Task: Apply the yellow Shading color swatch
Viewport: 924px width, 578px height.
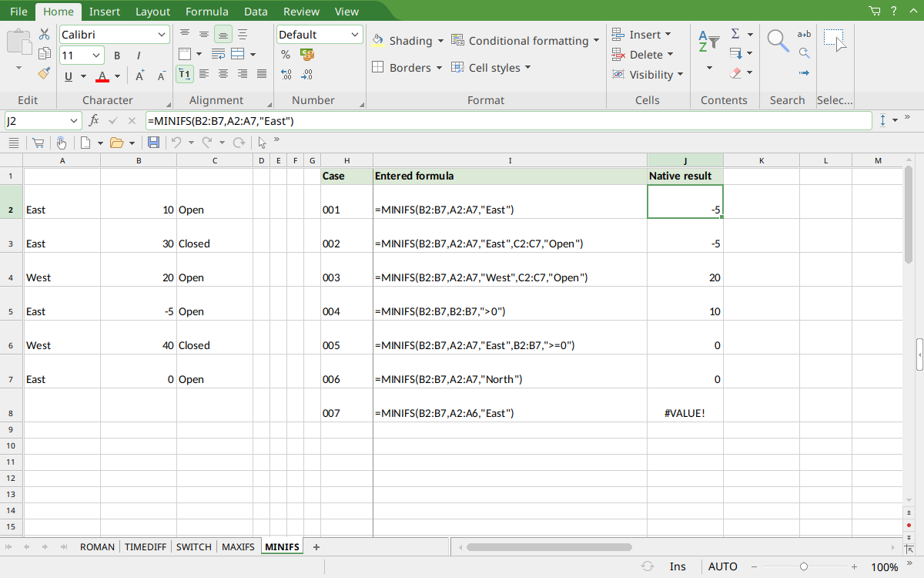Action: 378,41
